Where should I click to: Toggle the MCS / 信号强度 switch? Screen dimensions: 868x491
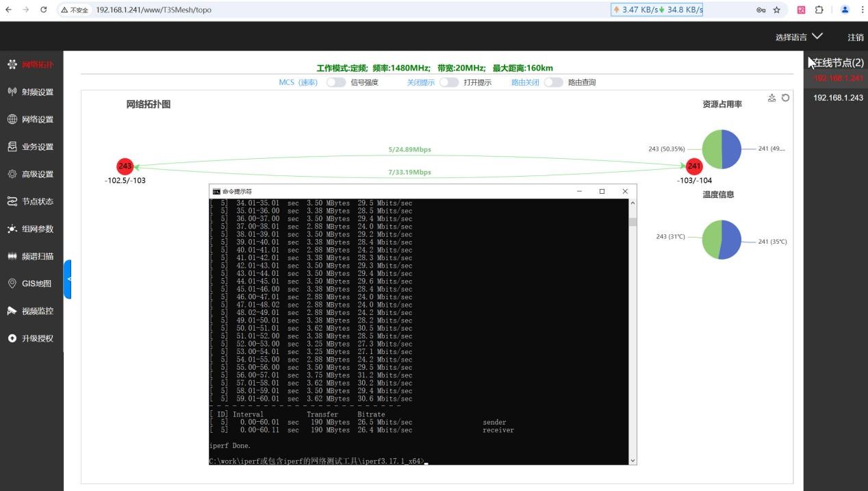335,82
